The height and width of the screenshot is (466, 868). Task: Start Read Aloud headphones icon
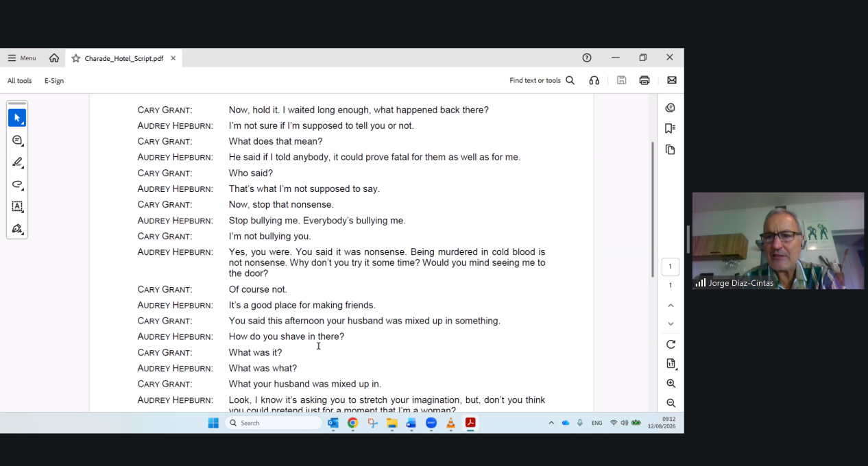[x=594, y=80]
